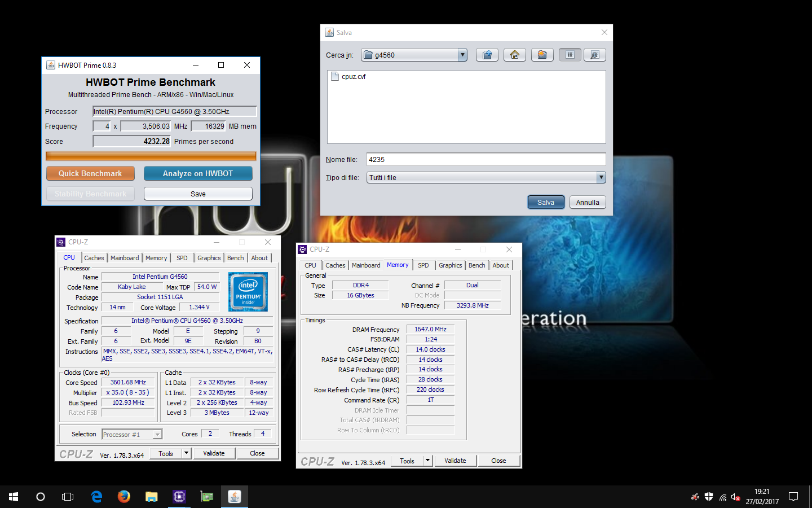Image resolution: width=812 pixels, height=508 pixels.
Task: Click the Nome file input field
Action: [486, 159]
